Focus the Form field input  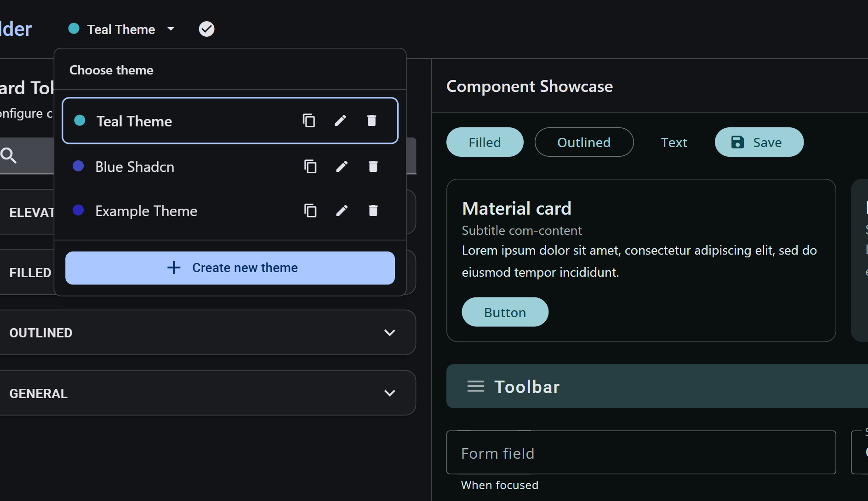pos(641,453)
